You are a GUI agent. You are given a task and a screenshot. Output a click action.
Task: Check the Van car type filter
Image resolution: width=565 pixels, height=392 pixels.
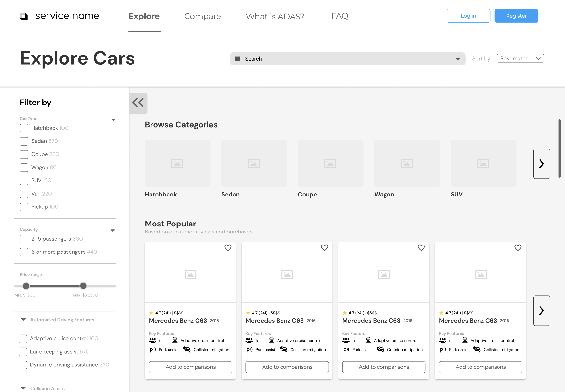tap(24, 194)
